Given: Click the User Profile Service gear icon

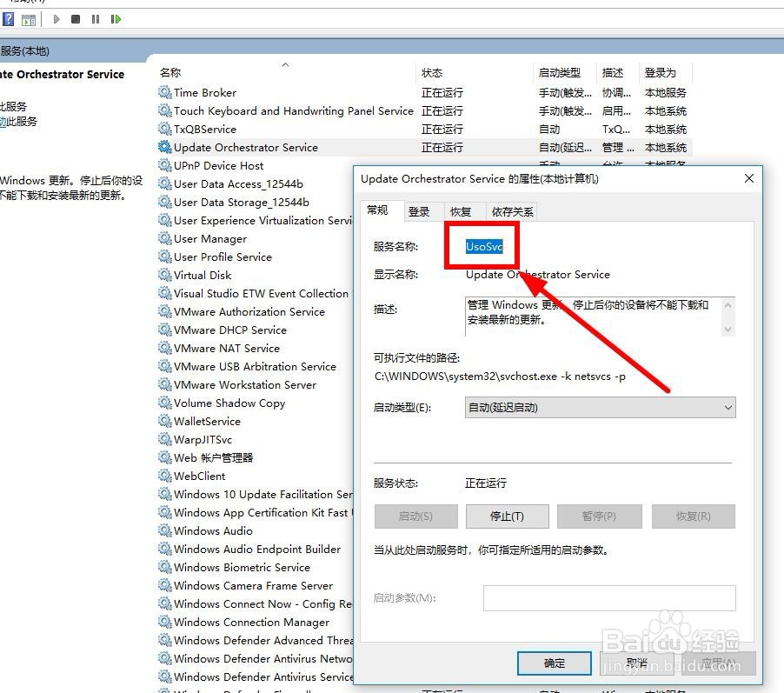Looking at the screenshot, I should [165, 257].
